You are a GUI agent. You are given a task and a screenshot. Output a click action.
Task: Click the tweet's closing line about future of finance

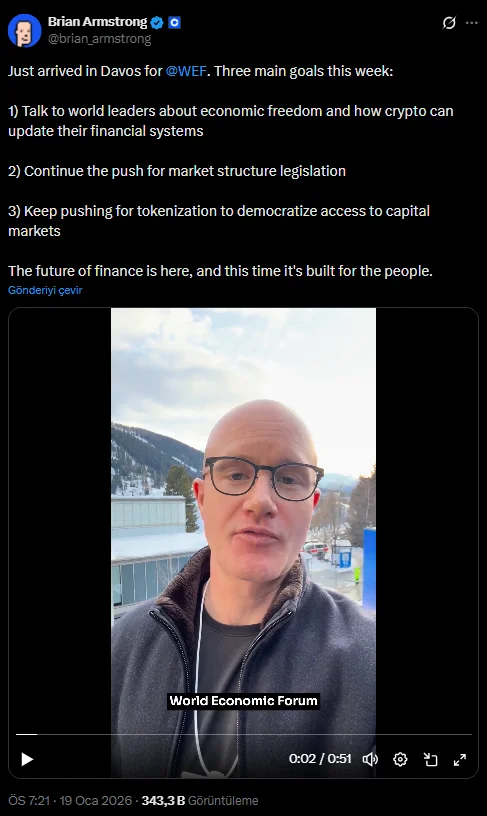(x=220, y=271)
